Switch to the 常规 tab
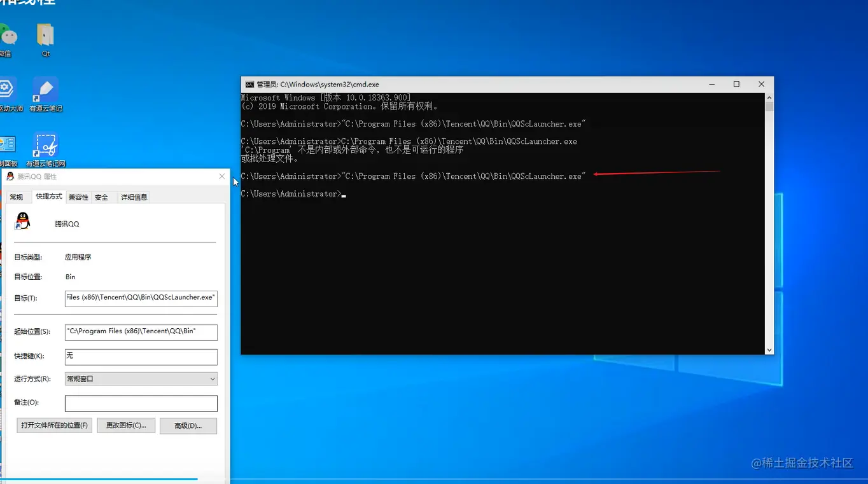Viewport: 868px width, 484px height. pyautogui.click(x=17, y=197)
